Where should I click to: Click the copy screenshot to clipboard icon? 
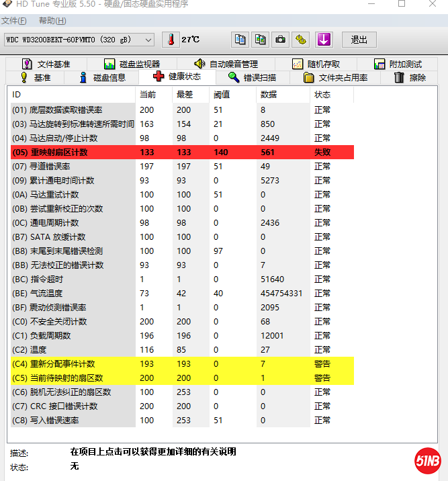[260, 40]
